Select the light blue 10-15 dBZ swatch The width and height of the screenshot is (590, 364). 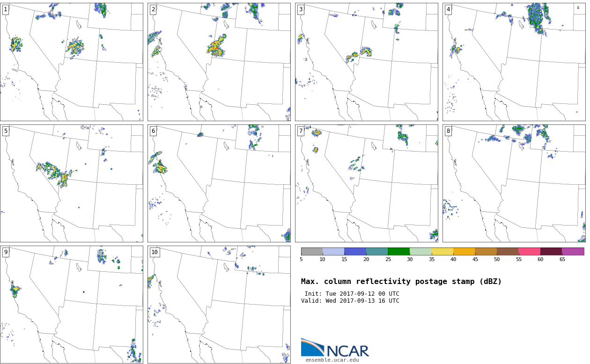(333, 251)
